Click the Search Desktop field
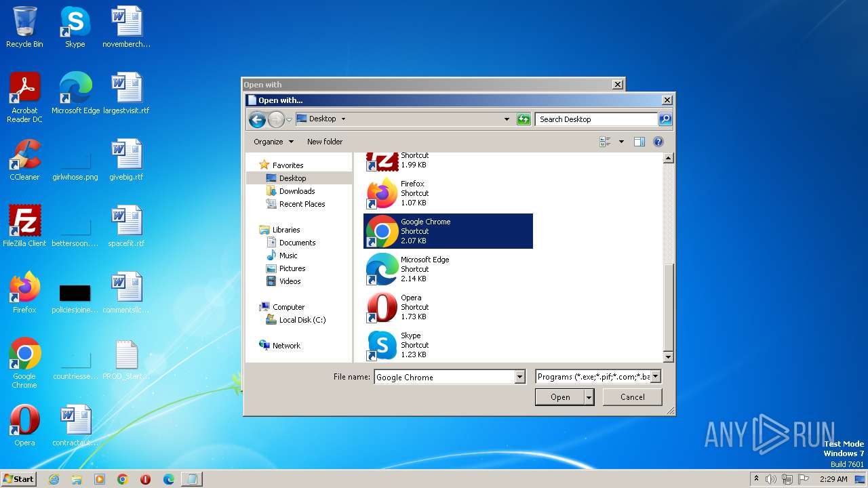868x488 pixels. tap(596, 119)
